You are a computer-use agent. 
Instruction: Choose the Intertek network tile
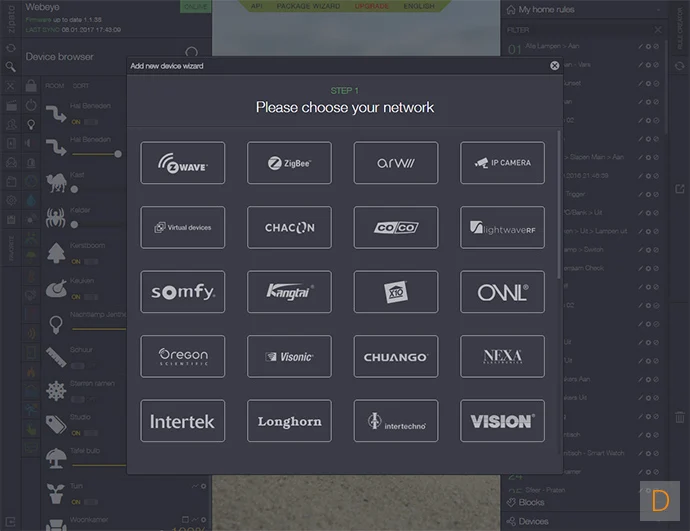tap(183, 421)
